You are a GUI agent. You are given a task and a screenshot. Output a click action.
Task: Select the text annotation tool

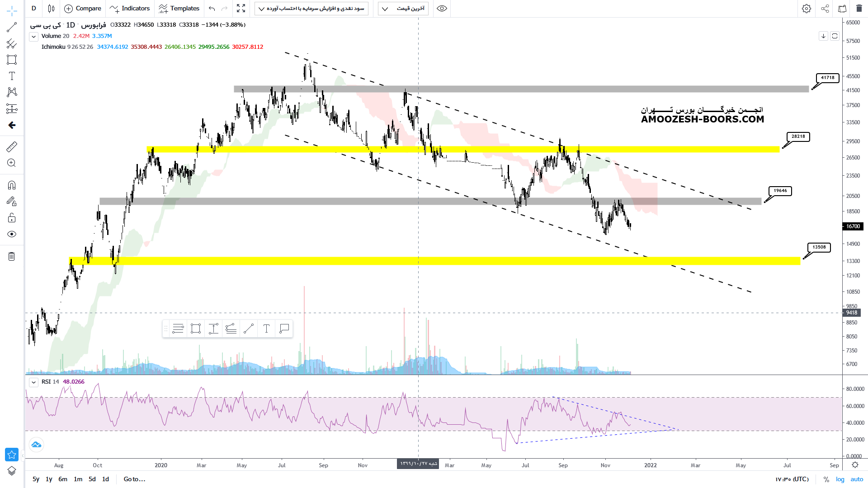coord(12,76)
